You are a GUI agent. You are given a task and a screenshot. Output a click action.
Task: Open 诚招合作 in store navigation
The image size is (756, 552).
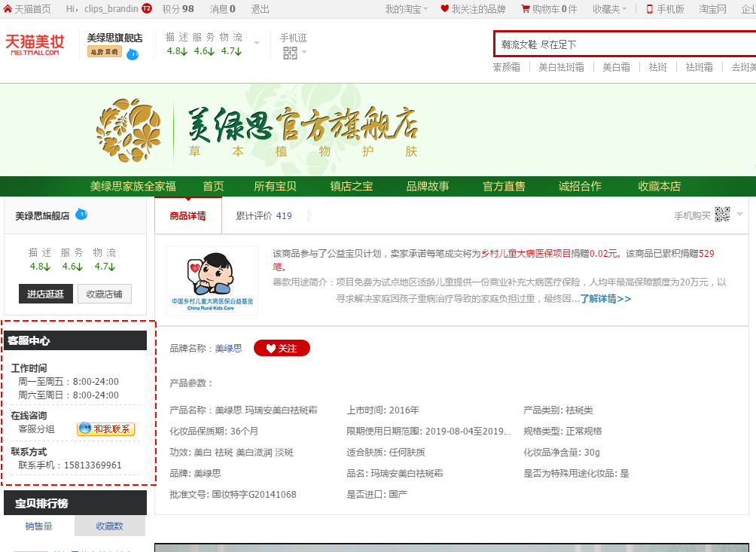580,186
